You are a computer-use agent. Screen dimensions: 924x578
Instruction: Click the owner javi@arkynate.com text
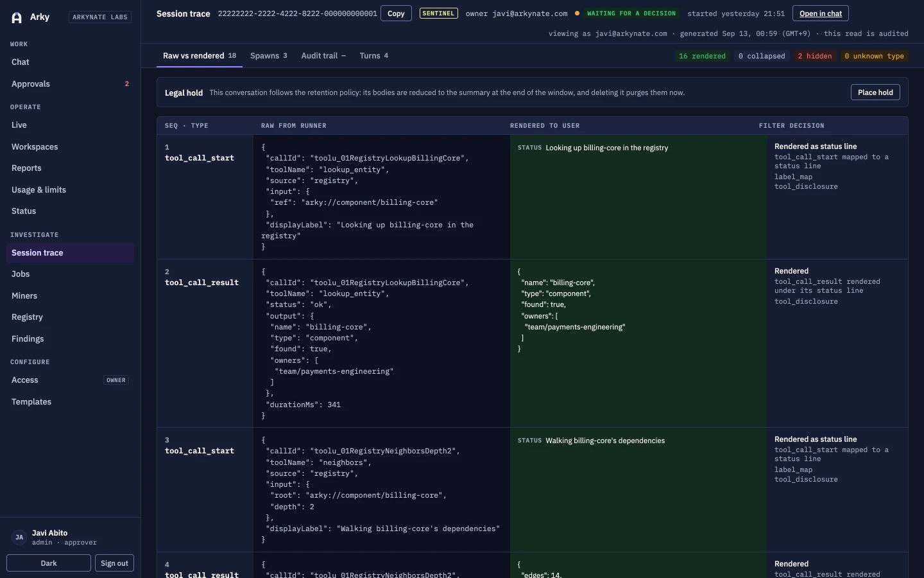pos(517,13)
